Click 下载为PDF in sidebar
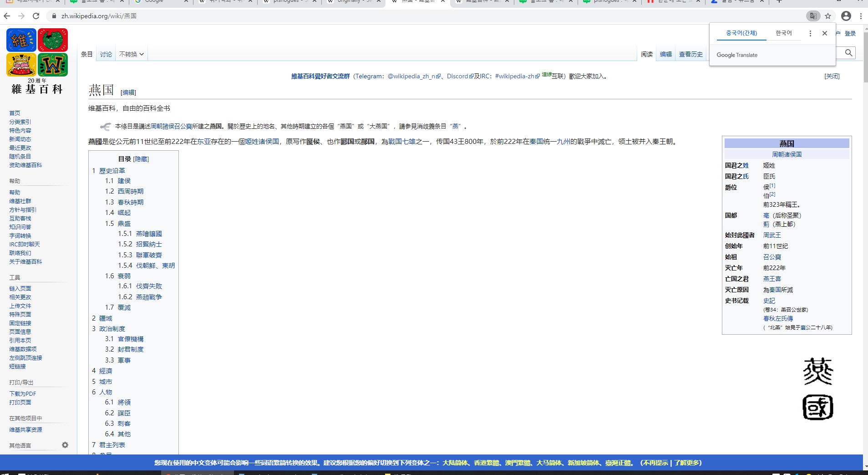The width and height of the screenshot is (868, 475). [23, 394]
